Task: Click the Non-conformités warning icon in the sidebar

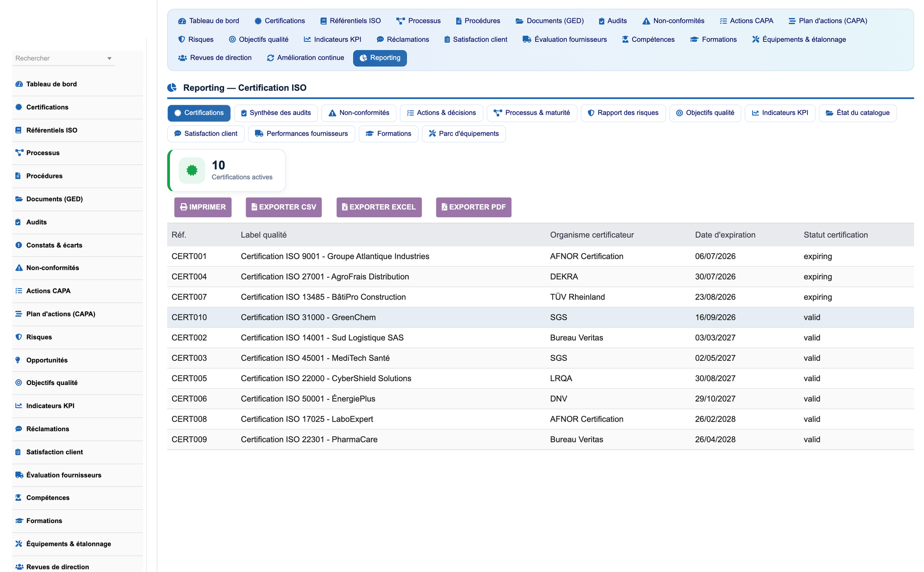Action: (x=19, y=268)
